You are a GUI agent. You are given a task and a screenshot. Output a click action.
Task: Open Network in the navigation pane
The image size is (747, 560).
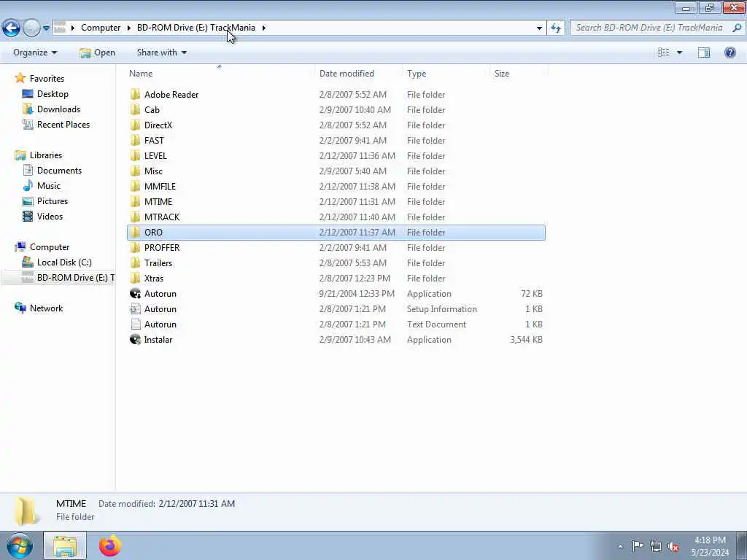click(x=46, y=308)
